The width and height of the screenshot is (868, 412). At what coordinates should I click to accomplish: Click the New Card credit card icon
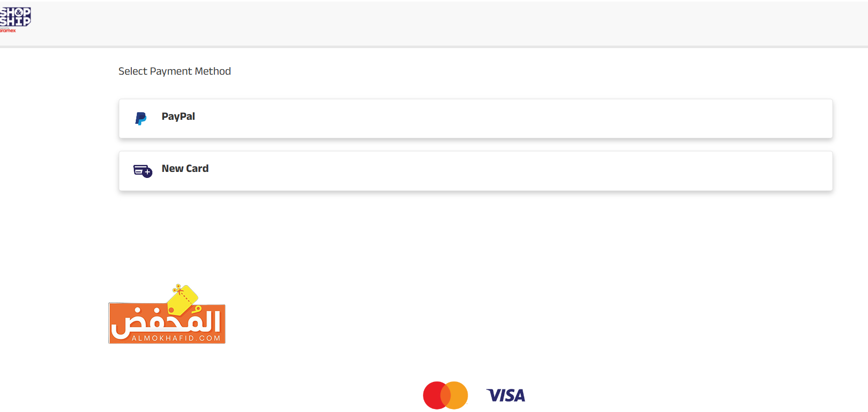click(141, 169)
